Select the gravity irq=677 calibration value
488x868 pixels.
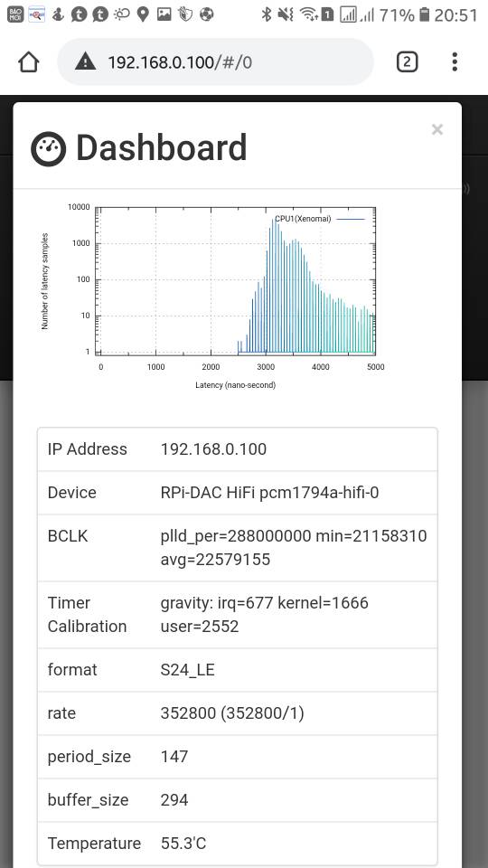point(265,614)
